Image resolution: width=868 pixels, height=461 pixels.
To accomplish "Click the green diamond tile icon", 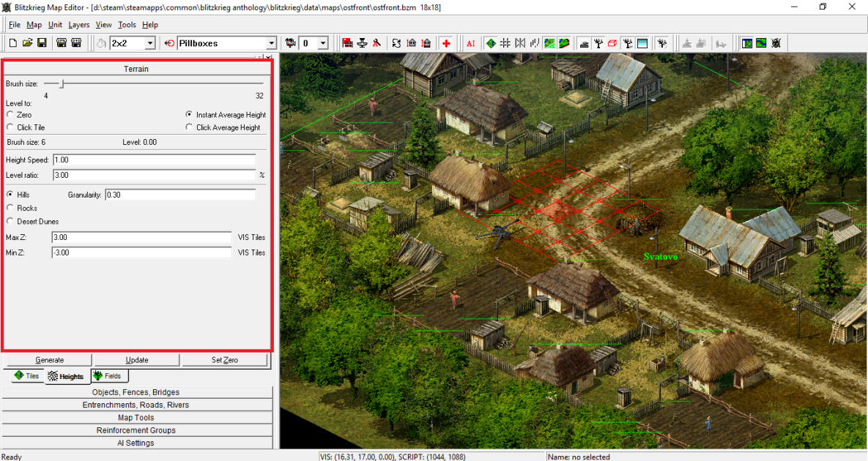I will 491,43.
